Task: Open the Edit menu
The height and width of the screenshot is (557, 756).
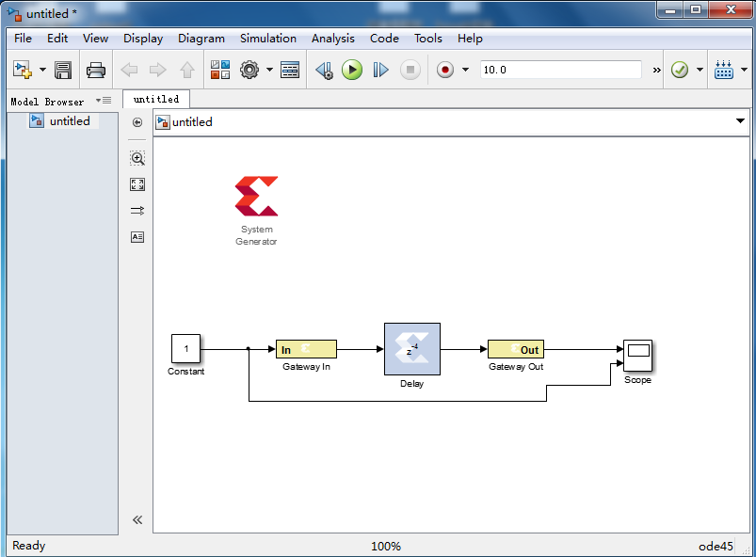Action: [x=57, y=38]
